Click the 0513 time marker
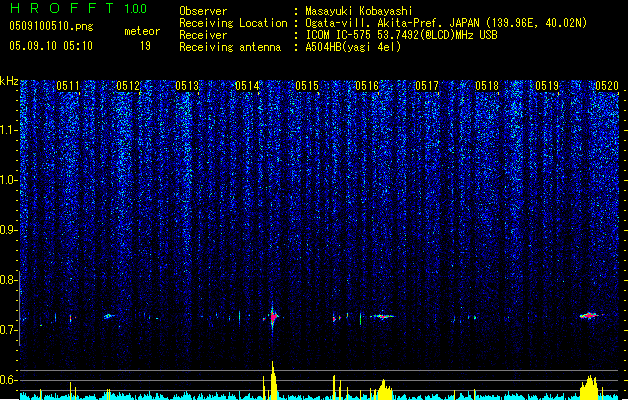Screen dimensions: 629x400 [187, 86]
